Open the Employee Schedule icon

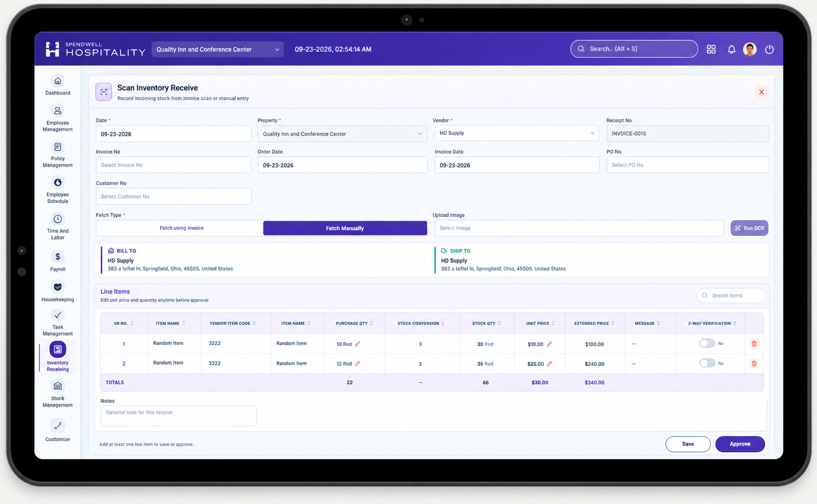pos(58,183)
